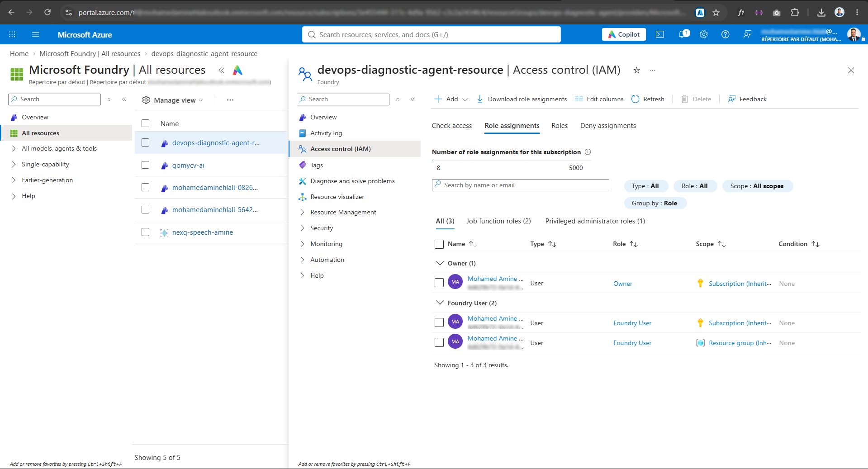Download role assignments
868x469 pixels.
[x=522, y=99]
